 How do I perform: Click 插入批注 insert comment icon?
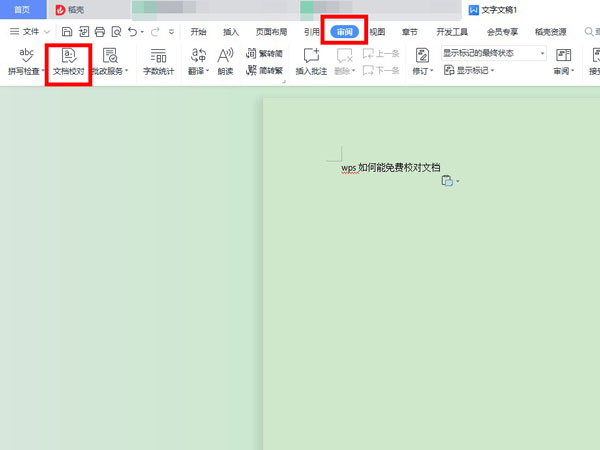[x=310, y=62]
